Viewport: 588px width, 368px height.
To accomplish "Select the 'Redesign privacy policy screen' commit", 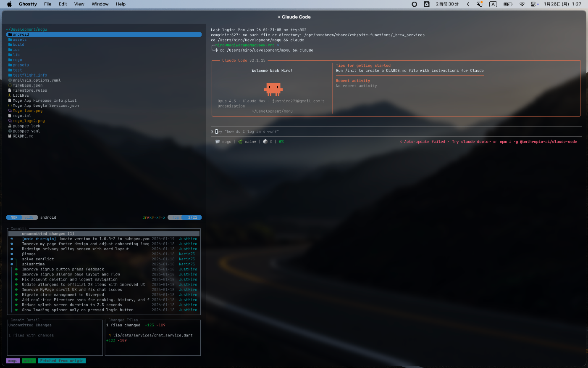I will tap(104, 249).
